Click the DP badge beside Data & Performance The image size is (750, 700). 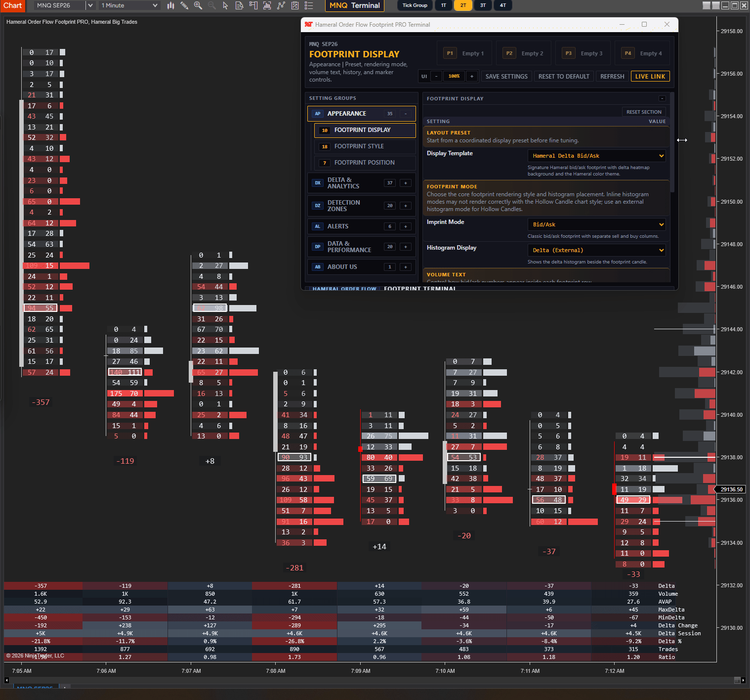coord(318,247)
